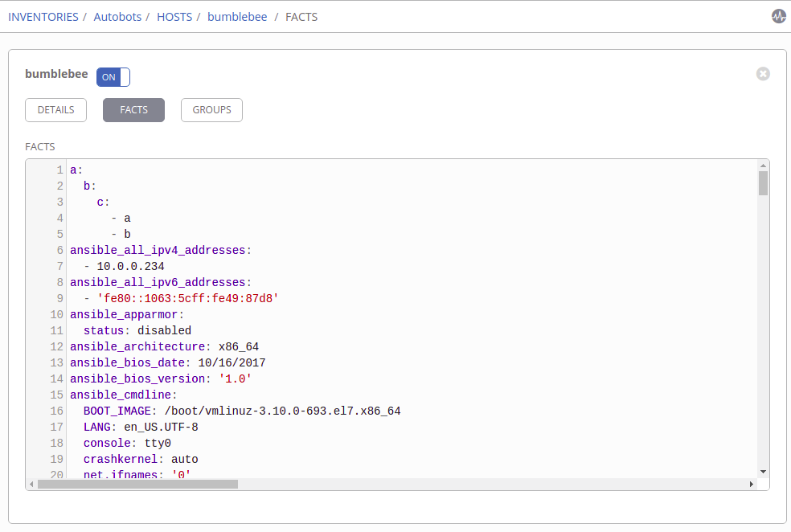Open the activity stream icon
791x532 pixels.
pos(778,16)
